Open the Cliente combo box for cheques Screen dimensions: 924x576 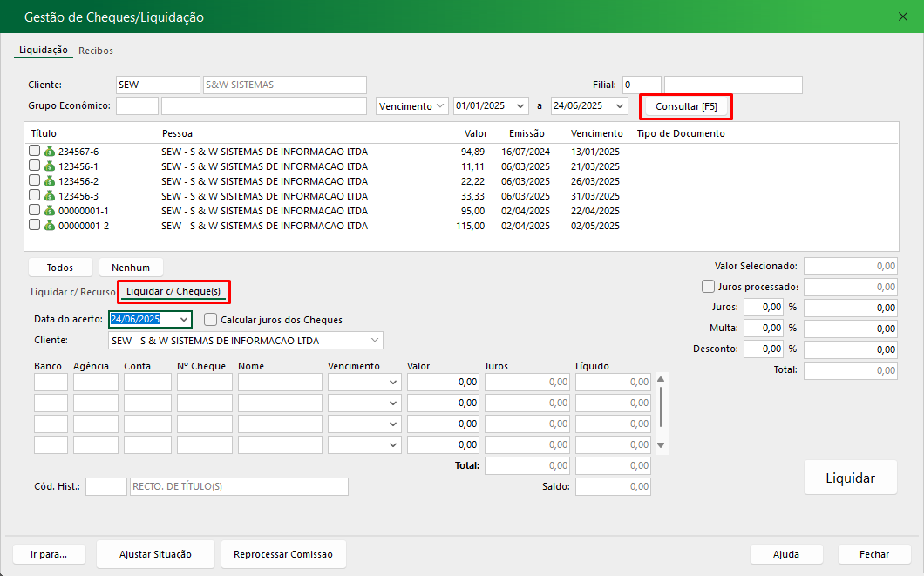tap(375, 341)
